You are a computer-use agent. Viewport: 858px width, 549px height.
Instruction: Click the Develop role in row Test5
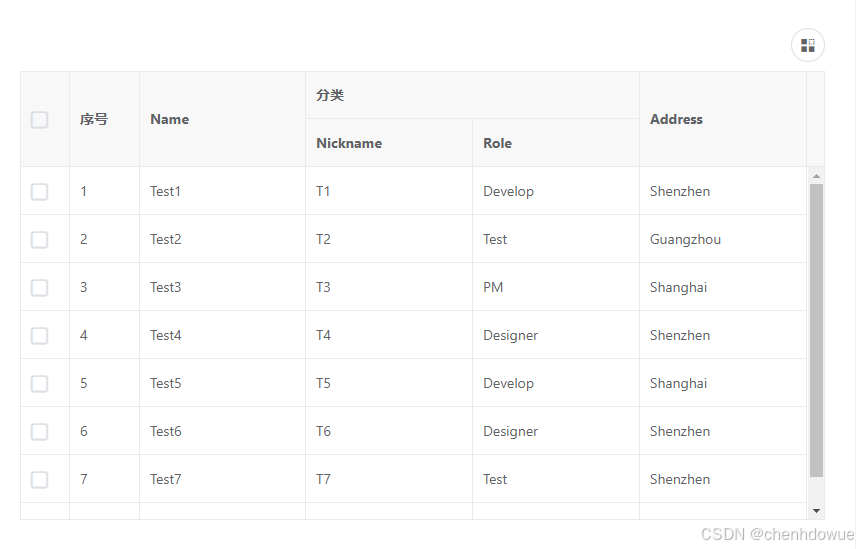pyautogui.click(x=555, y=383)
